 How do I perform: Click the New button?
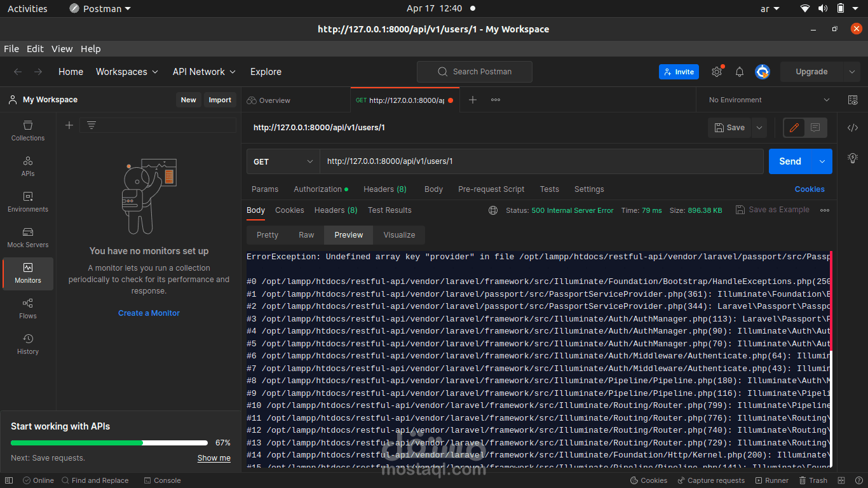pyautogui.click(x=189, y=100)
